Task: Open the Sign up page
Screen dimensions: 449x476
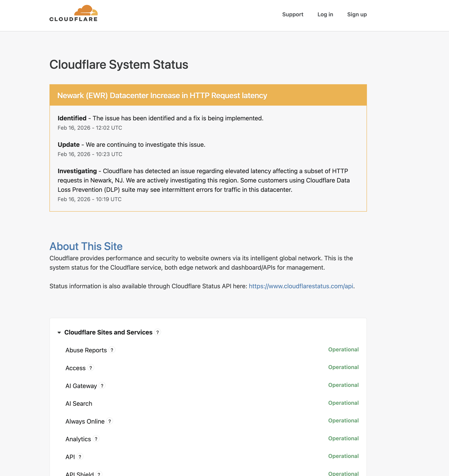Action: pyautogui.click(x=357, y=14)
